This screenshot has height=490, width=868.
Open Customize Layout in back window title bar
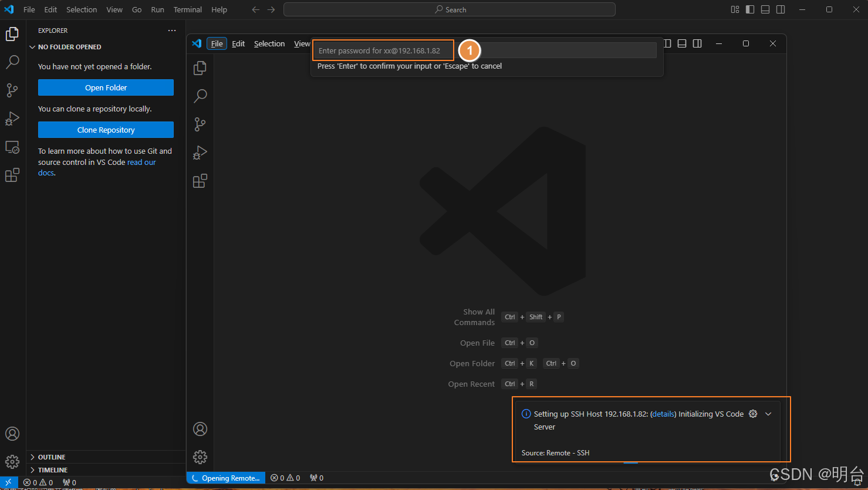point(735,9)
